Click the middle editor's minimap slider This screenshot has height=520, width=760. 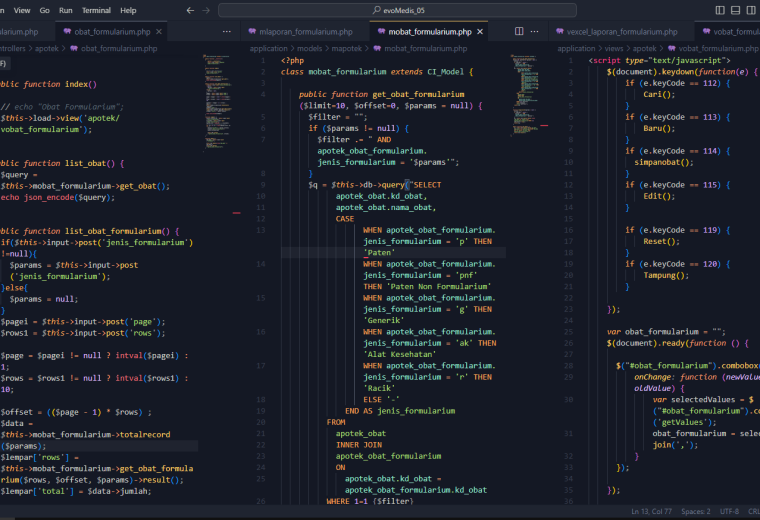[524, 95]
